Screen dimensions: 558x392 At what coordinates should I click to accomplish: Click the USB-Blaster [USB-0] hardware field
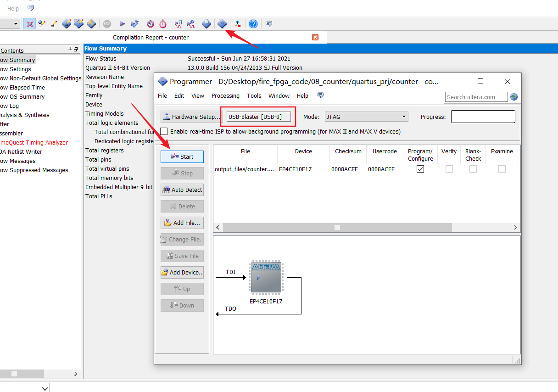[x=259, y=117]
